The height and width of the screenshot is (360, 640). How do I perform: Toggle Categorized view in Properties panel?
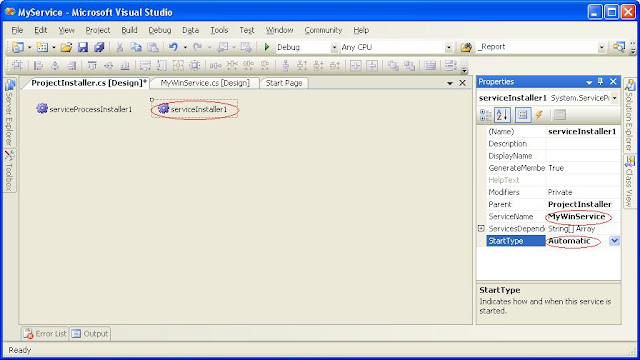pos(486,115)
